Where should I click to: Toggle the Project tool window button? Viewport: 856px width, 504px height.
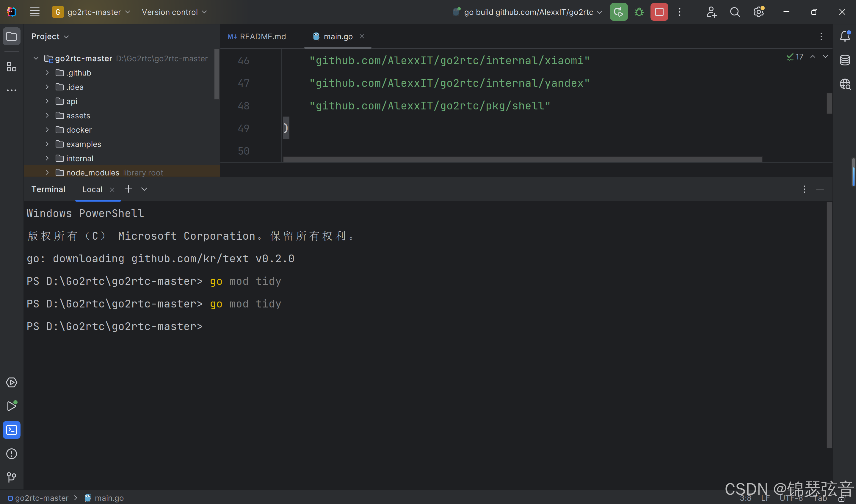(12, 36)
